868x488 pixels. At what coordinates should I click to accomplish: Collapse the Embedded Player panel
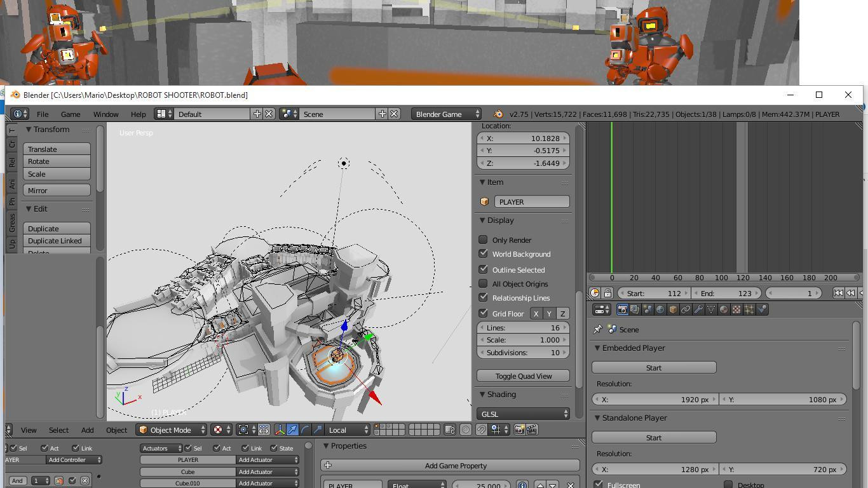597,348
